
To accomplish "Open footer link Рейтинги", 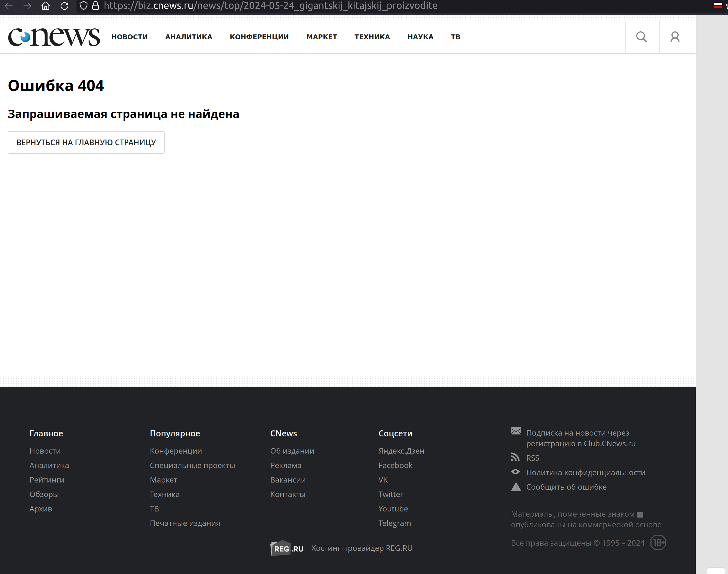I will coord(47,480).
